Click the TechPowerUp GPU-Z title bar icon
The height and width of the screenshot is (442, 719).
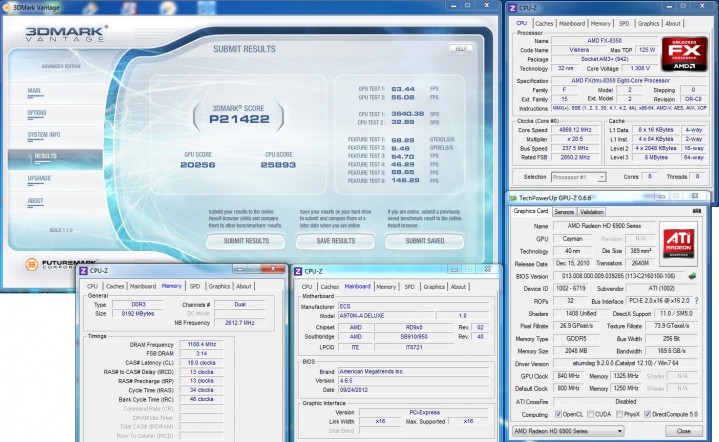tap(513, 198)
